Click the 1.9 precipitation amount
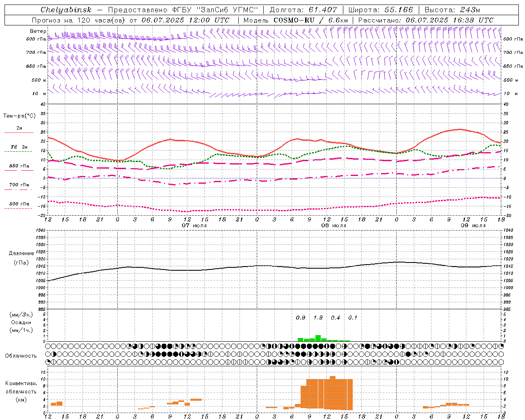The height and width of the screenshot is (420, 525). [x=318, y=318]
